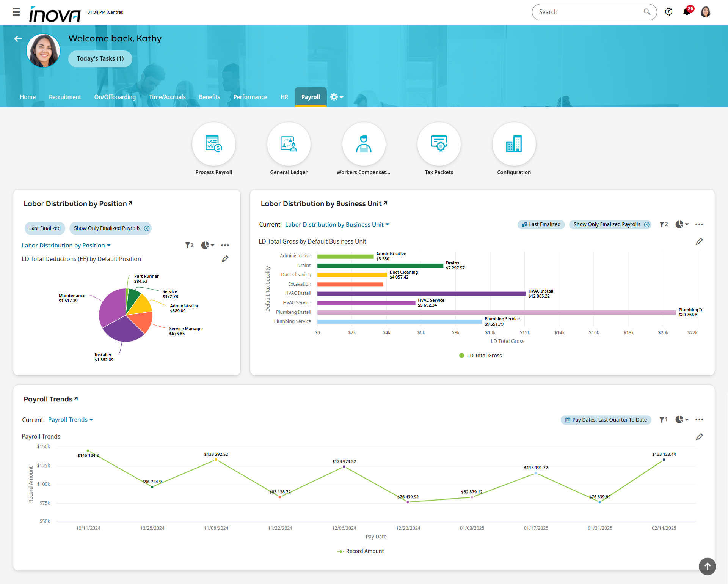Open the General Ledger icon
The height and width of the screenshot is (584, 728).
coord(289,144)
